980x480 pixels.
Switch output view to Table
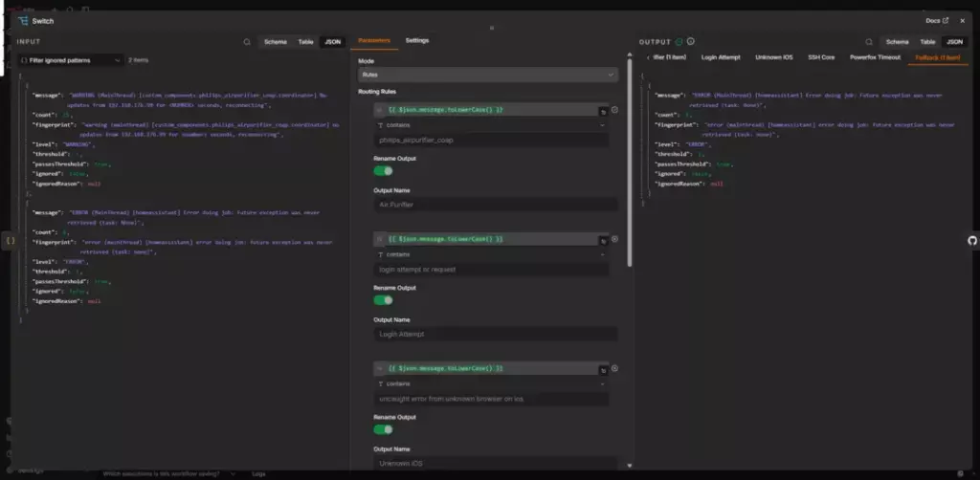(927, 42)
